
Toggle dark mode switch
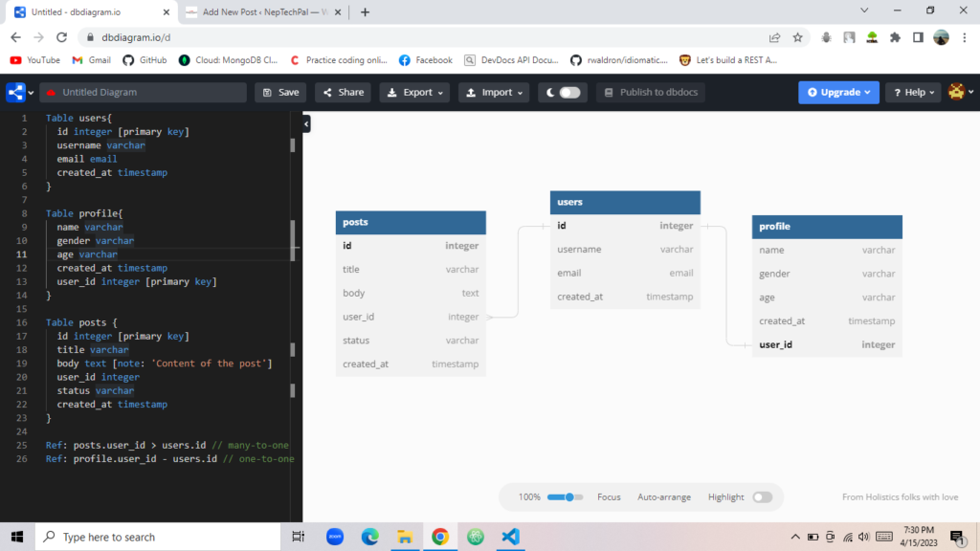point(569,93)
